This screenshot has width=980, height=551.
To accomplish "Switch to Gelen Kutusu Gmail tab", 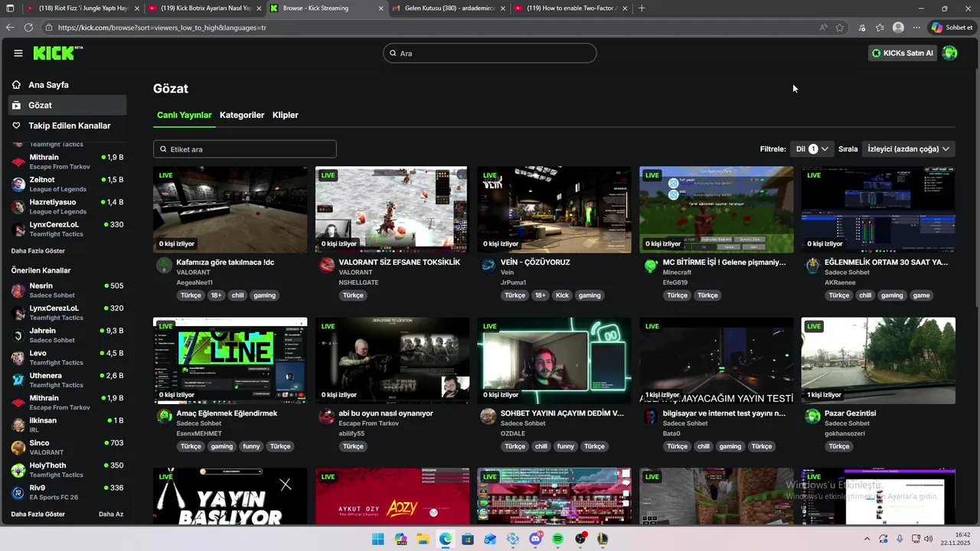I will 448,8.
